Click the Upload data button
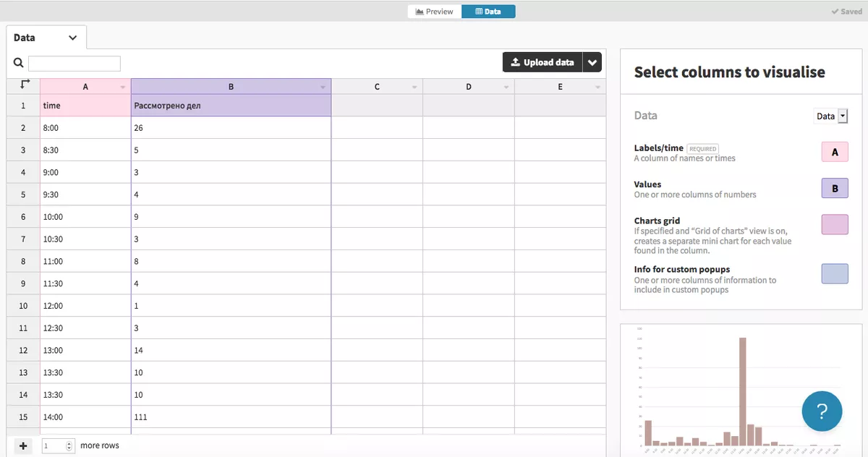 (542, 62)
